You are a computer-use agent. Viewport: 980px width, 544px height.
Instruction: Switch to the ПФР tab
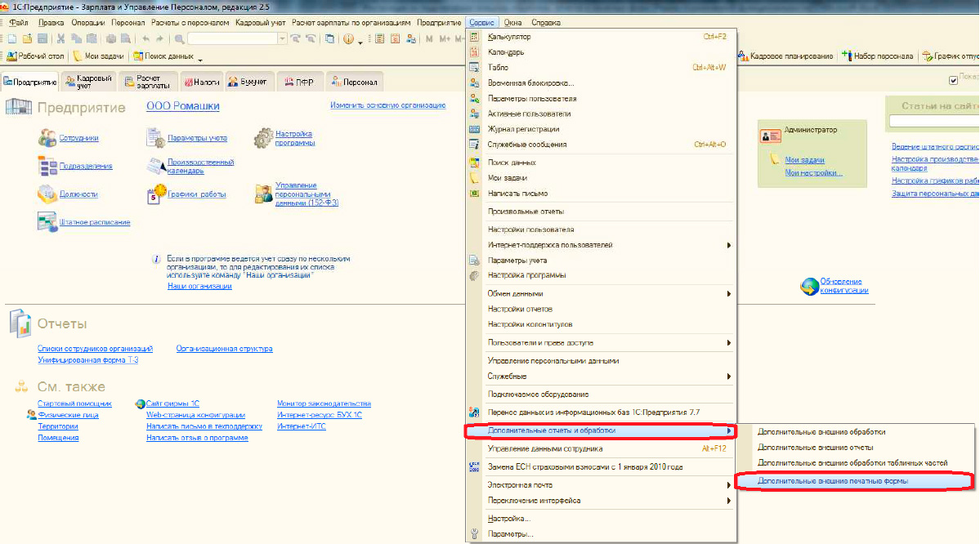(x=299, y=82)
